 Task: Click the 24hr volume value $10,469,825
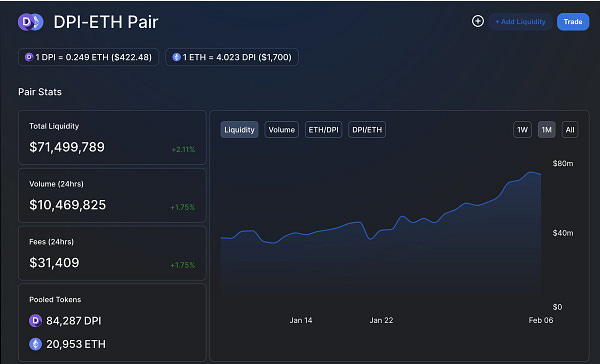(x=68, y=205)
